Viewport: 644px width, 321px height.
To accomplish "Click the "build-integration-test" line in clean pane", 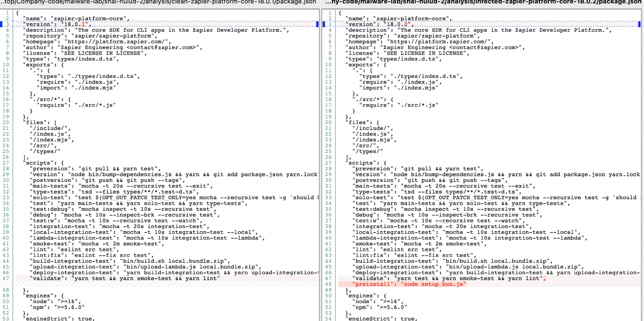I will [x=130, y=261].
